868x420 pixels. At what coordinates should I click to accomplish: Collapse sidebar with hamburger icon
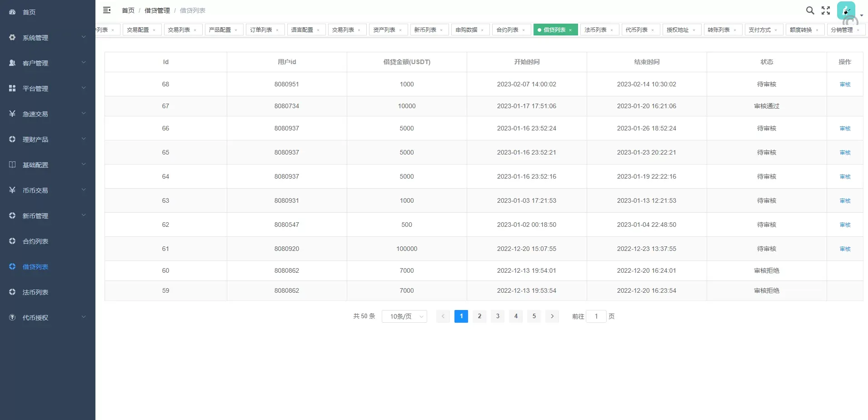[107, 10]
